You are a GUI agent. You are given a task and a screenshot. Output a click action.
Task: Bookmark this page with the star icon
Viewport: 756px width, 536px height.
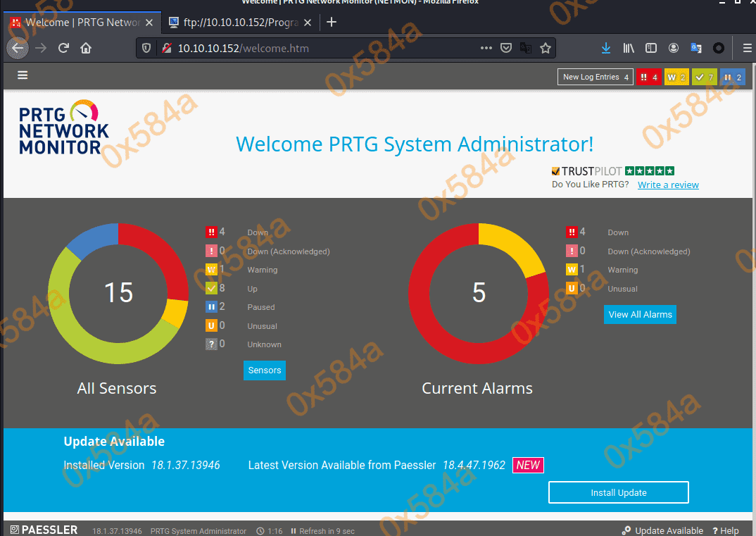click(x=545, y=49)
